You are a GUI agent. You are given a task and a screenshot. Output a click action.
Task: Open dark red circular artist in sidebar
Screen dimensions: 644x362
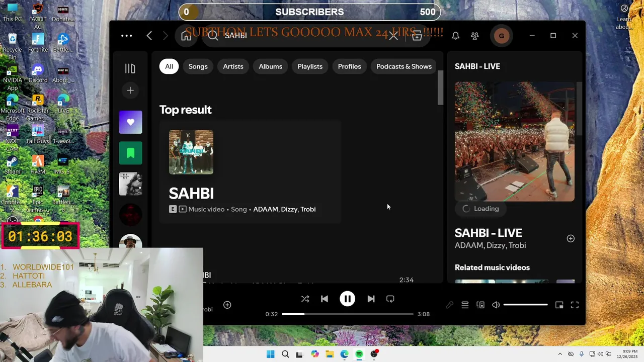pos(130,215)
